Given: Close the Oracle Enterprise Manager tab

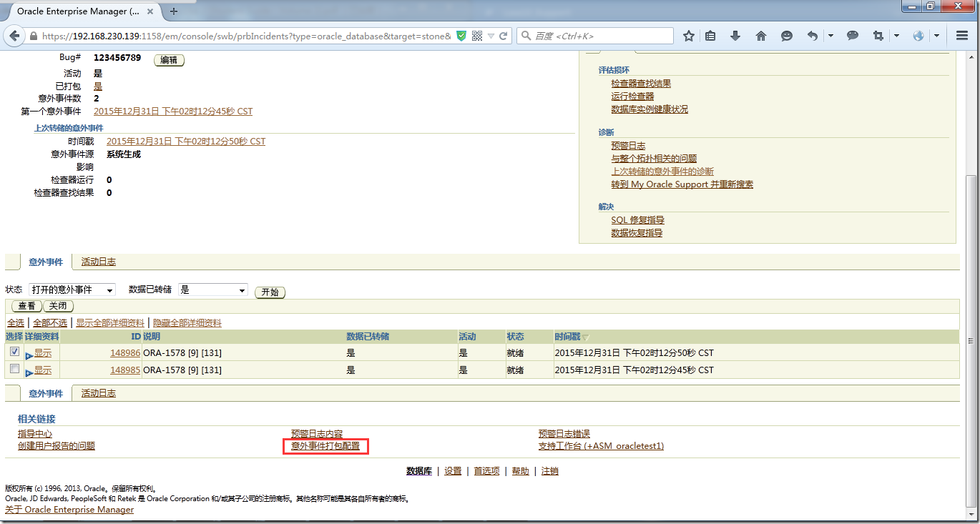Looking at the screenshot, I should (152, 11).
